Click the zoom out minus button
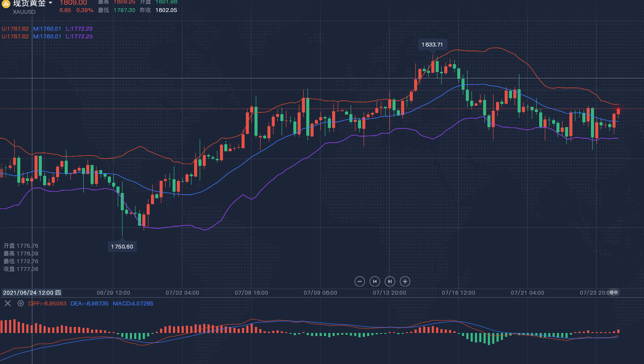 coord(359,281)
